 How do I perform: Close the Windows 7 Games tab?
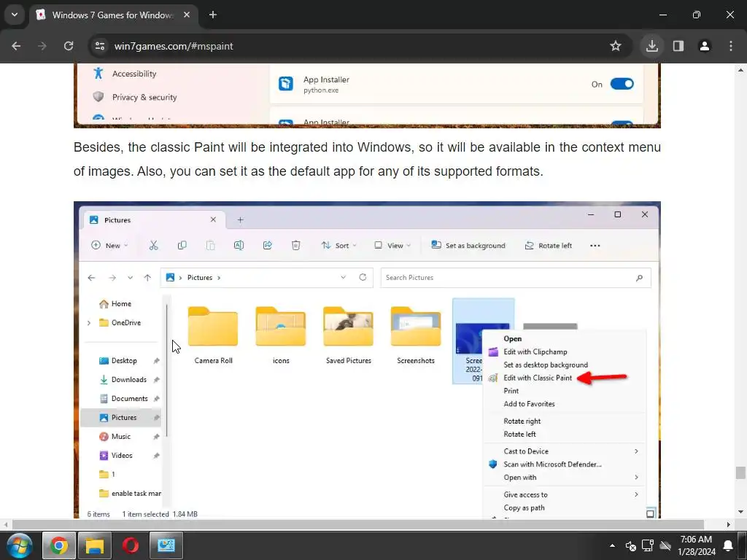[187, 15]
